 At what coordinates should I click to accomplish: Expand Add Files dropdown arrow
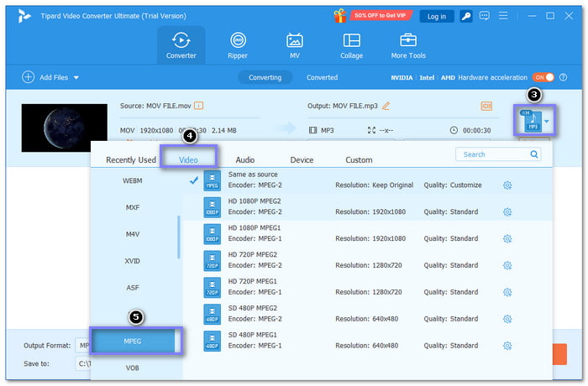(x=76, y=77)
